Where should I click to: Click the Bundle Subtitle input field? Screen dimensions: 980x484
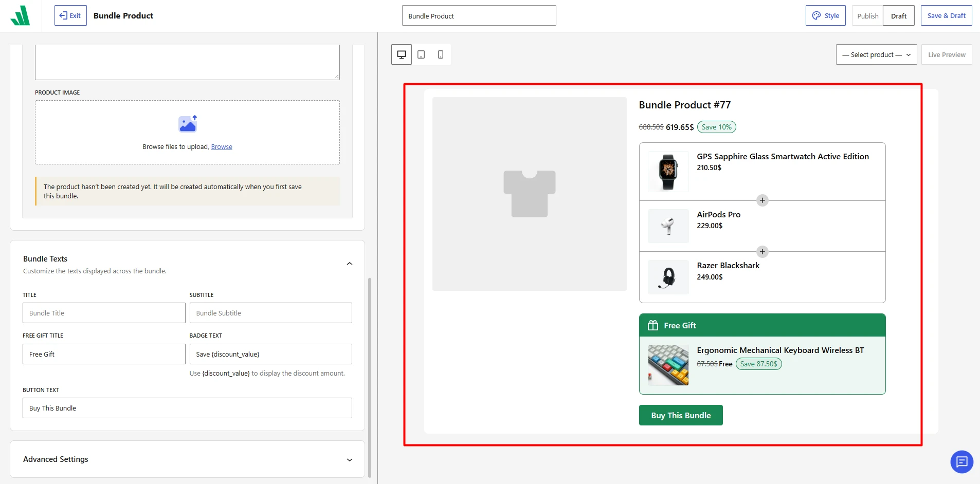[x=270, y=313]
